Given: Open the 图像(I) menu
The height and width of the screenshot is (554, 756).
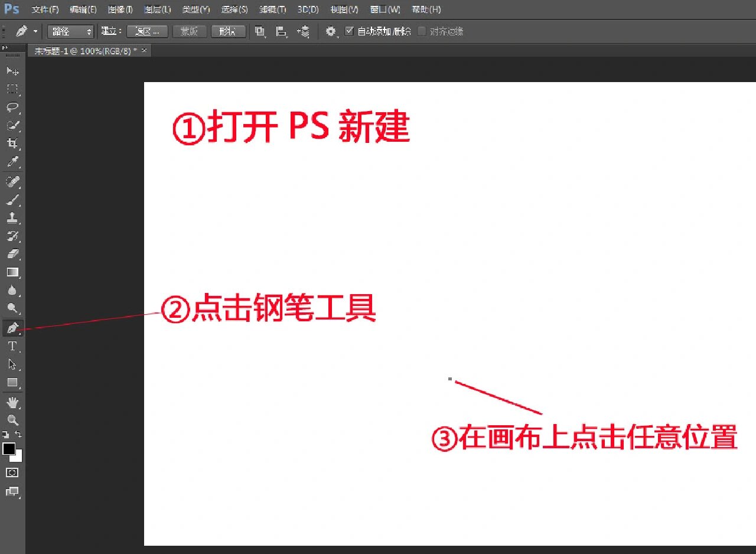Looking at the screenshot, I should click(120, 9).
